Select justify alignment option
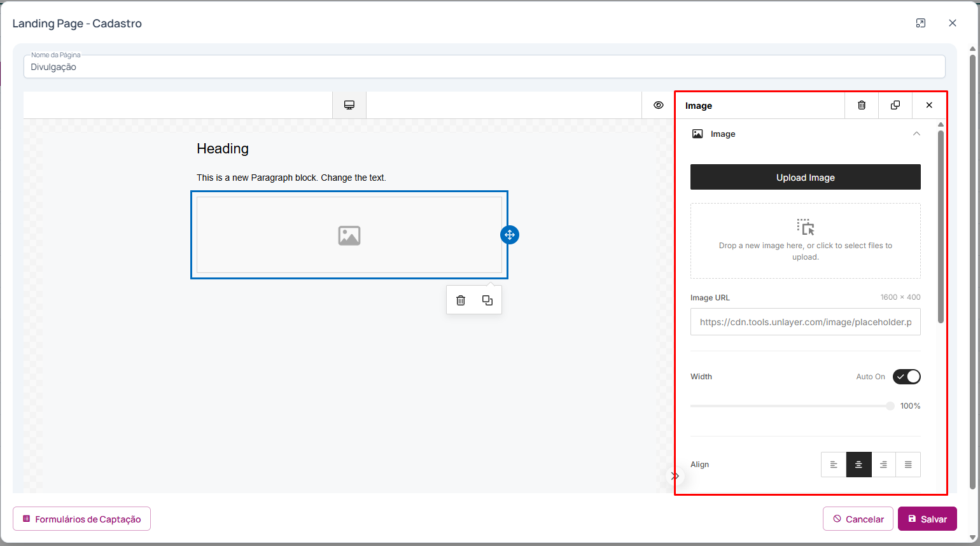980x546 pixels. click(908, 465)
